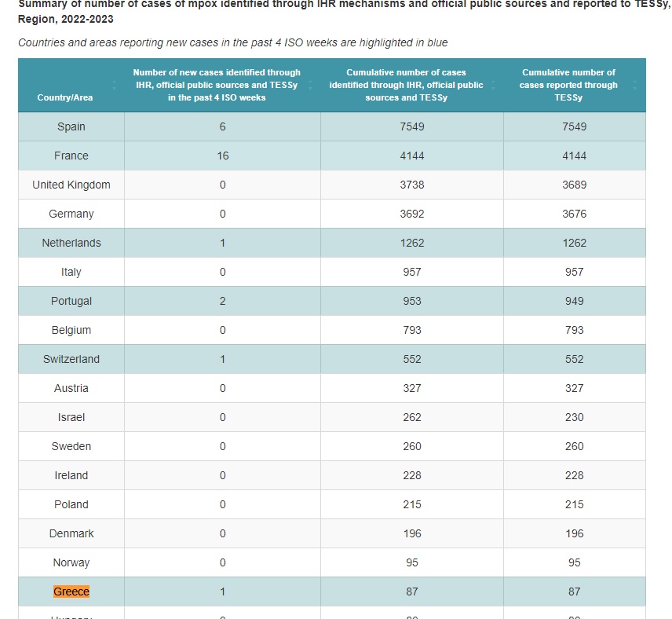Sort table by Country/Area header label

click(64, 97)
